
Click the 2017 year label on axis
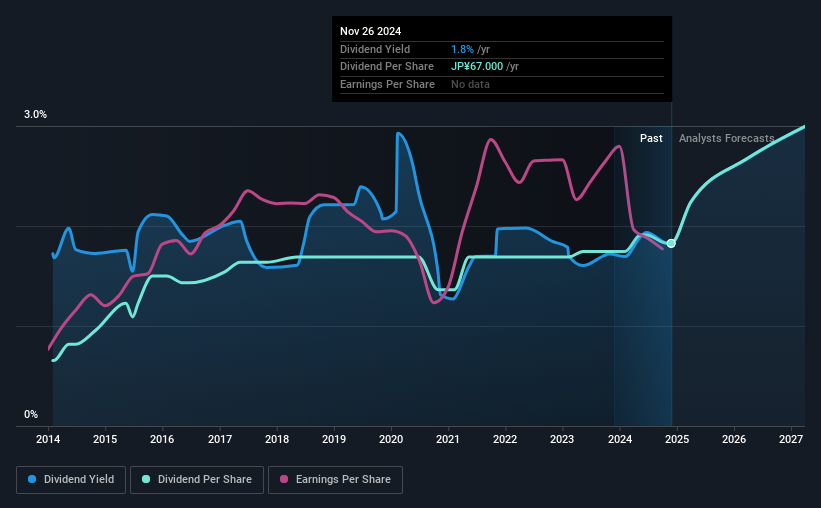pyautogui.click(x=219, y=439)
